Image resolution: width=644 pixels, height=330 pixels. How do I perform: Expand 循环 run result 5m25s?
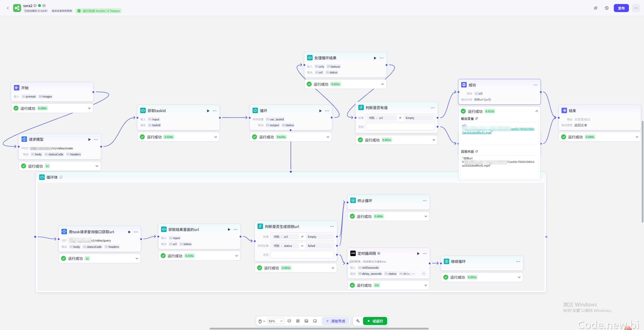click(x=328, y=137)
